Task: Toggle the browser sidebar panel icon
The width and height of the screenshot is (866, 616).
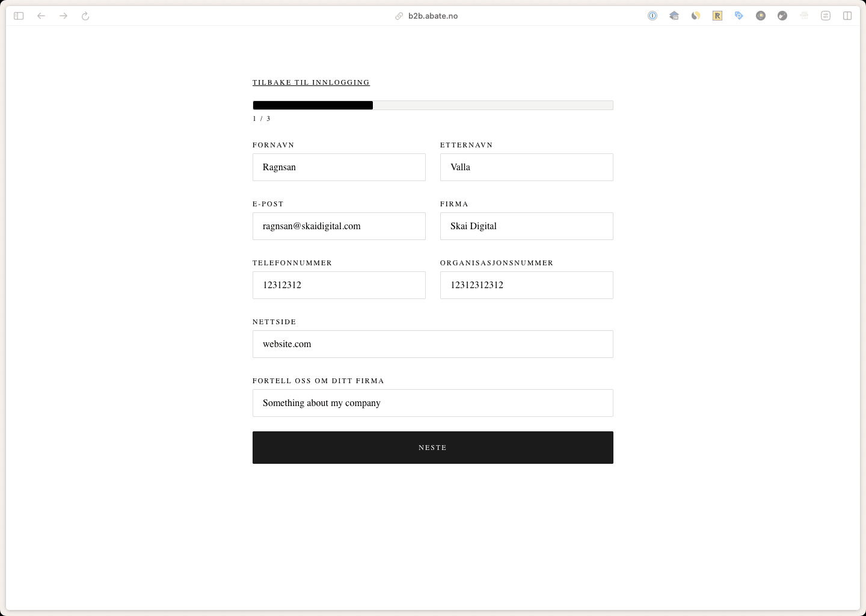Action: point(19,16)
